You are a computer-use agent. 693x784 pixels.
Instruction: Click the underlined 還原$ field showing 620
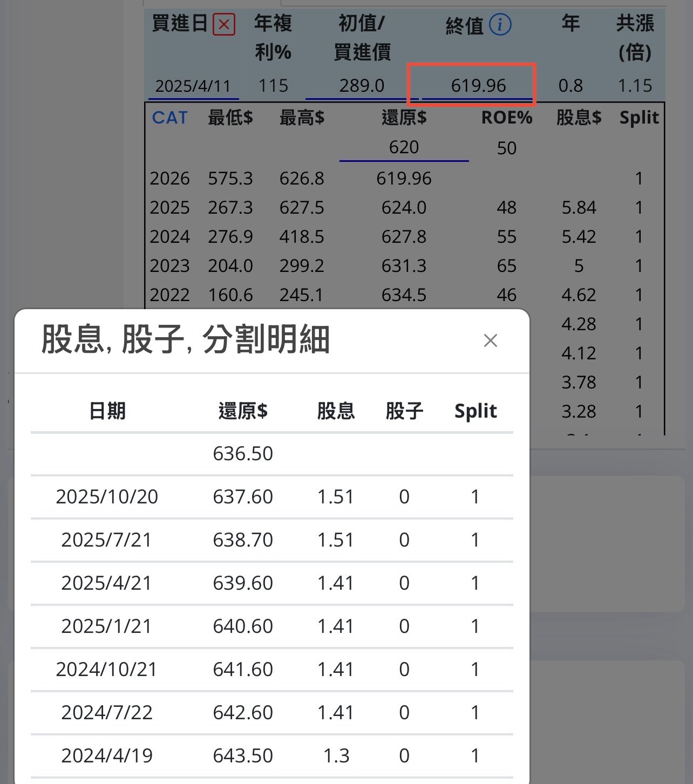click(x=404, y=147)
